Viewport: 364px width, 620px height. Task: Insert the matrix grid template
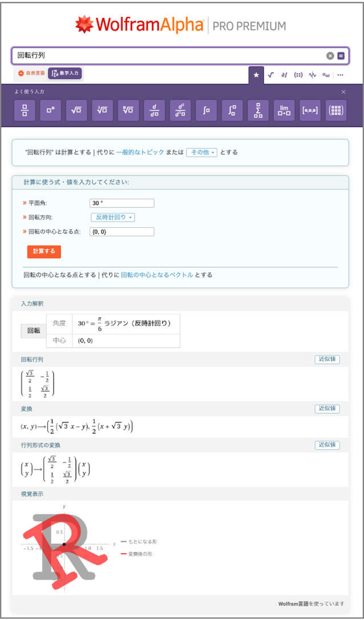[x=336, y=110]
